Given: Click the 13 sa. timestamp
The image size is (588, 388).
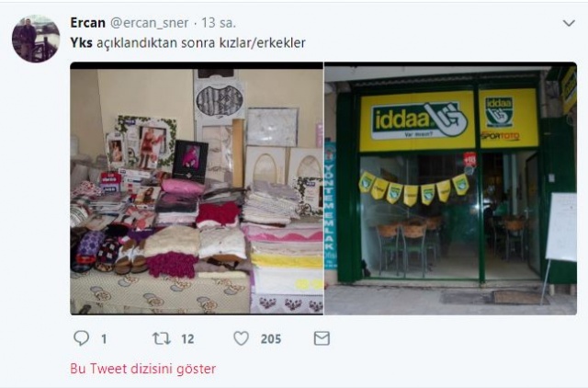Looking at the screenshot, I should (x=219, y=23).
